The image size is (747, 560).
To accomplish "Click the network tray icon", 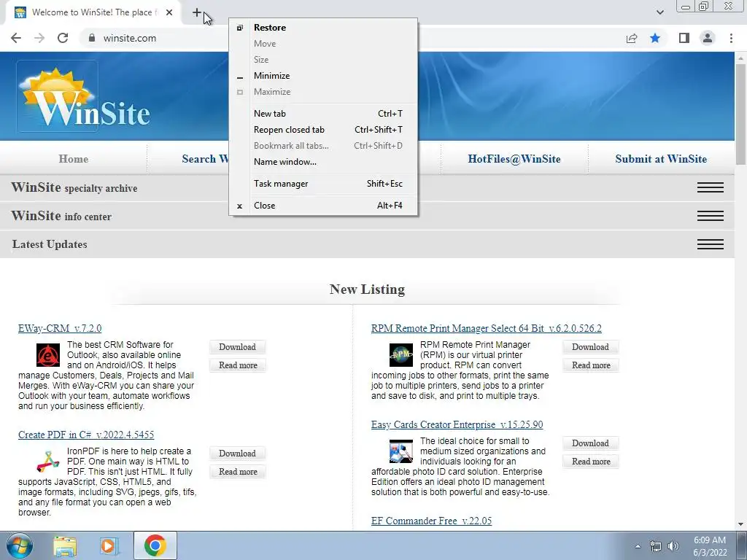I will [656, 546].
